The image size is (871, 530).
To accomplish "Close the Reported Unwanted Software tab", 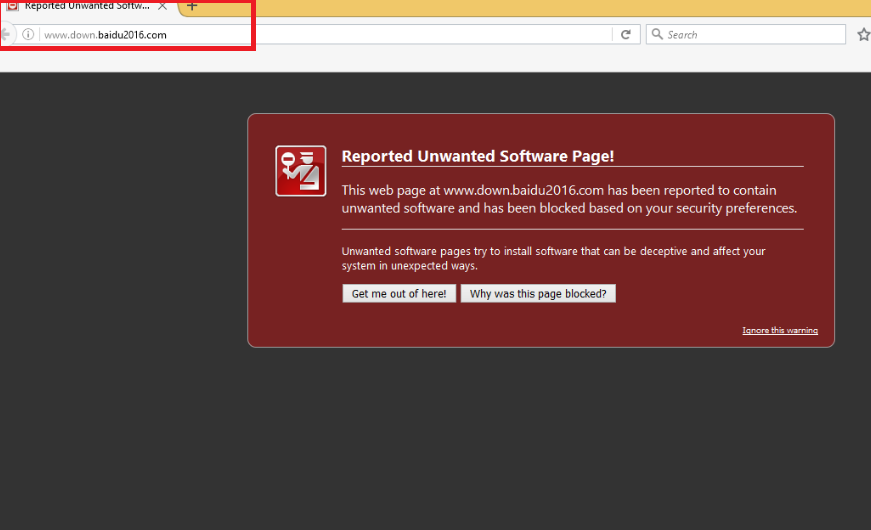I will (x=162, y=6).
